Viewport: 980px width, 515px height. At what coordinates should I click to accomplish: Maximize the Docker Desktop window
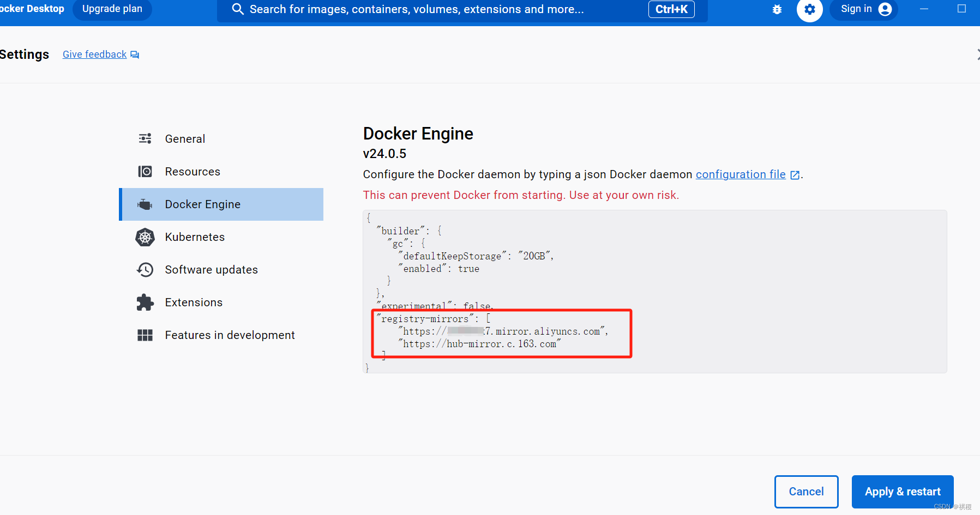click(x=962, y=9)
